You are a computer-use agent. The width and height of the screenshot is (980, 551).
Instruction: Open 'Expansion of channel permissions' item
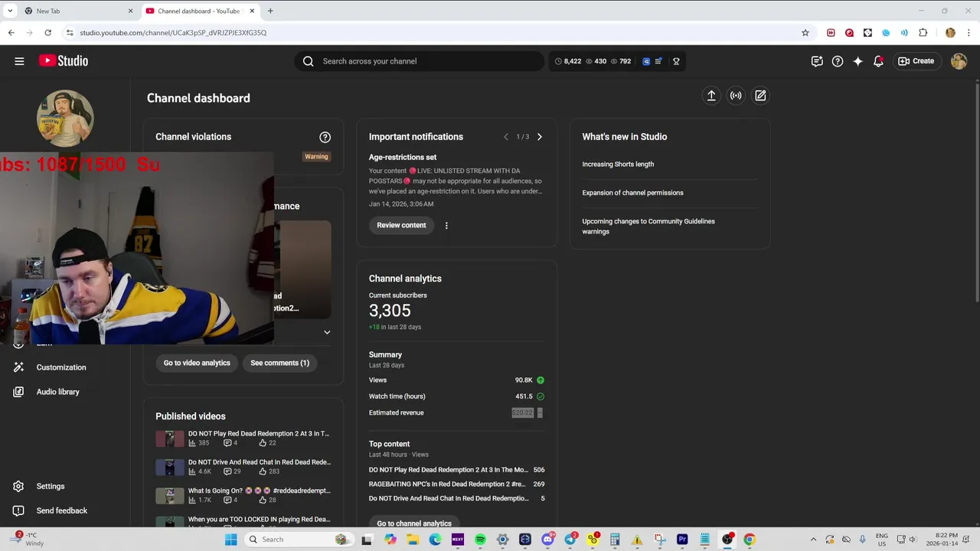tap(632, 193)
